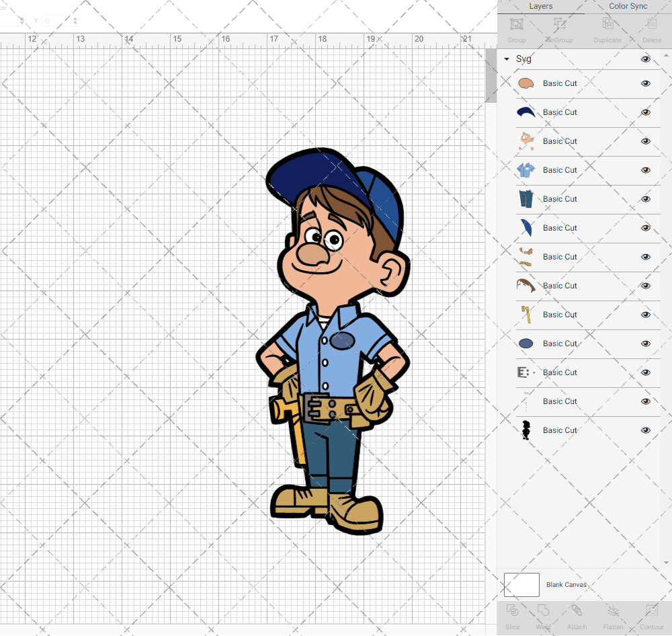Select the blue cap panel layer thumbnail
672x636 pixels.
tap(526, 228)
